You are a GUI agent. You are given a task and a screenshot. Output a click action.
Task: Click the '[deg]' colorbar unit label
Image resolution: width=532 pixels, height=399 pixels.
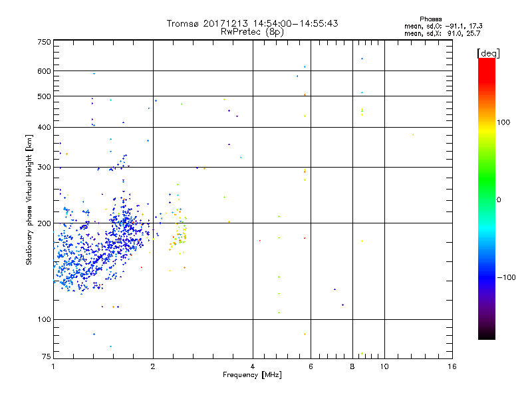488,53
